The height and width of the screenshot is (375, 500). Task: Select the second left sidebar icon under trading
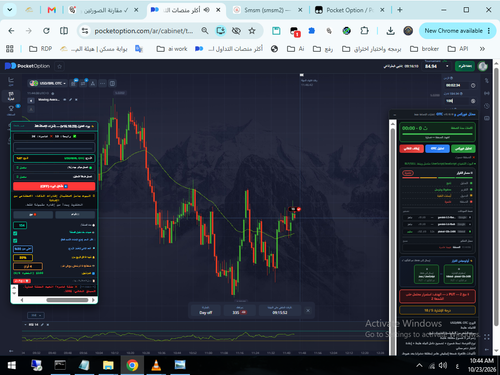11,96
